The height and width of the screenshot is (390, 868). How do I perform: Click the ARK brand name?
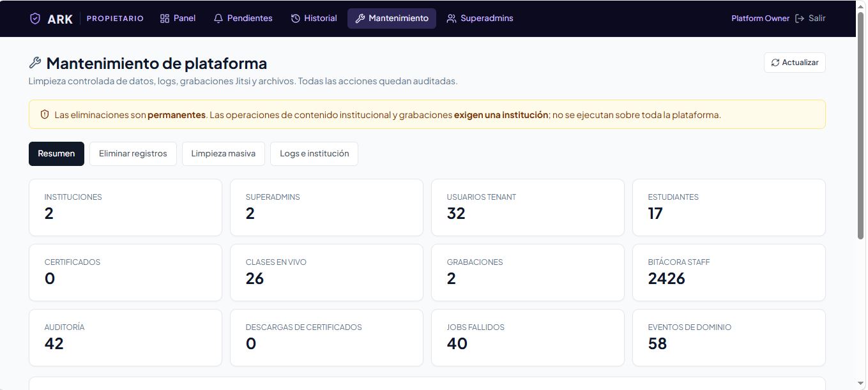pos(60,19)
